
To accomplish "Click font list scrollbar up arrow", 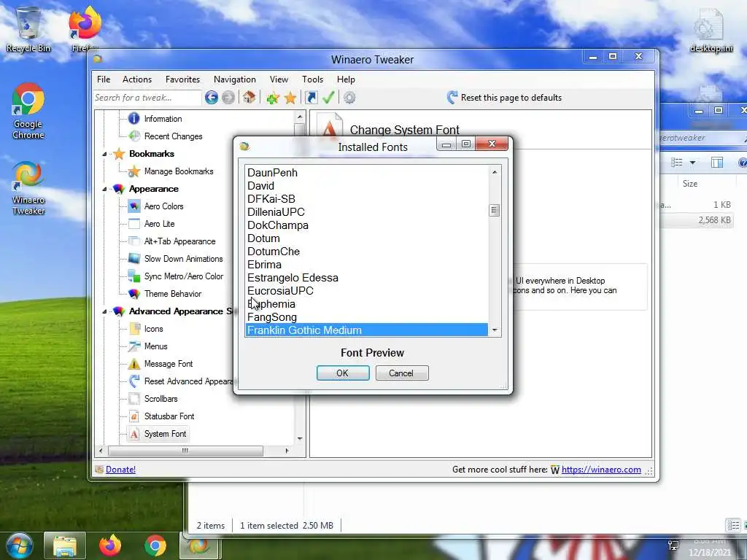I will pyautogui.click(x=495, y=172).
